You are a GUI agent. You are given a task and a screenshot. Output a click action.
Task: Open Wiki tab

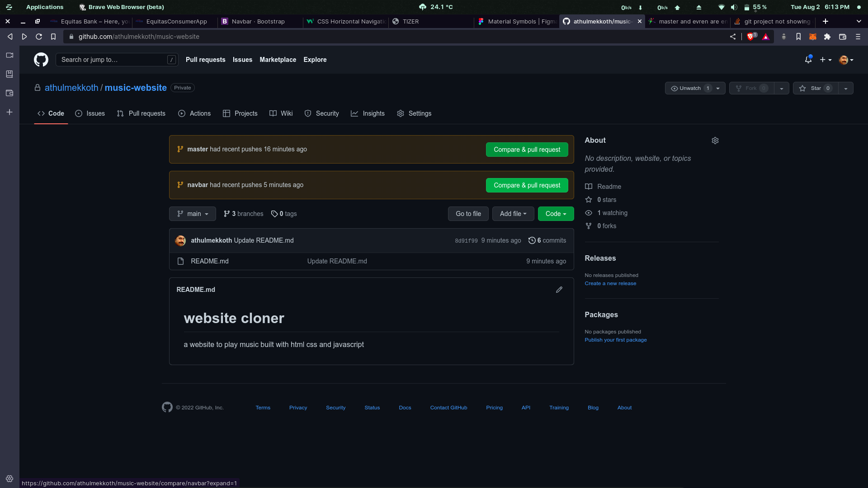pyautogui.click(x=281, y=113)
